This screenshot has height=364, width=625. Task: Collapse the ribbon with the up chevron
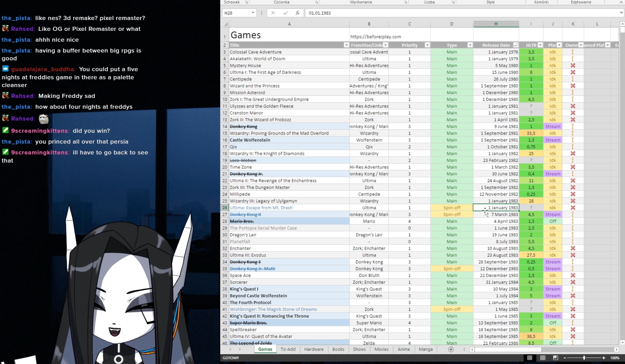pyautogui.click(x=621, y=2)
